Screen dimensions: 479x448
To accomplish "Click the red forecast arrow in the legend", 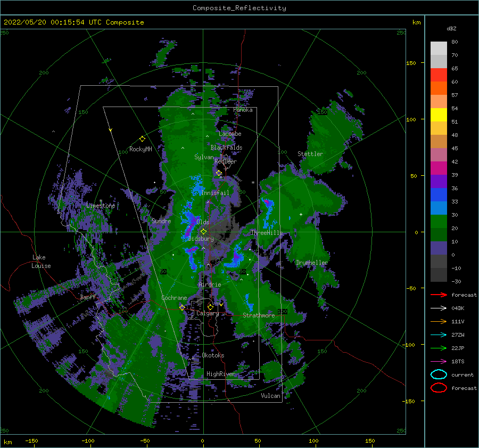I will click(x=439, y=295).
